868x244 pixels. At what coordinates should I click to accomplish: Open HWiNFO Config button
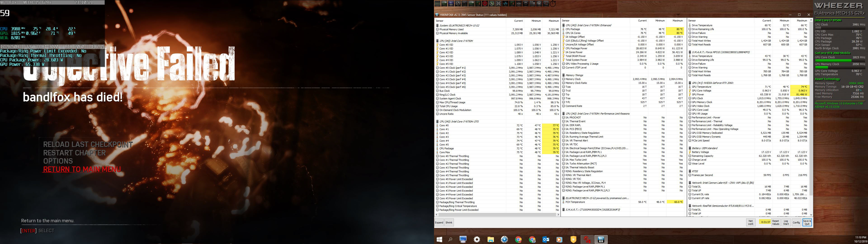[x=796, y=223]
